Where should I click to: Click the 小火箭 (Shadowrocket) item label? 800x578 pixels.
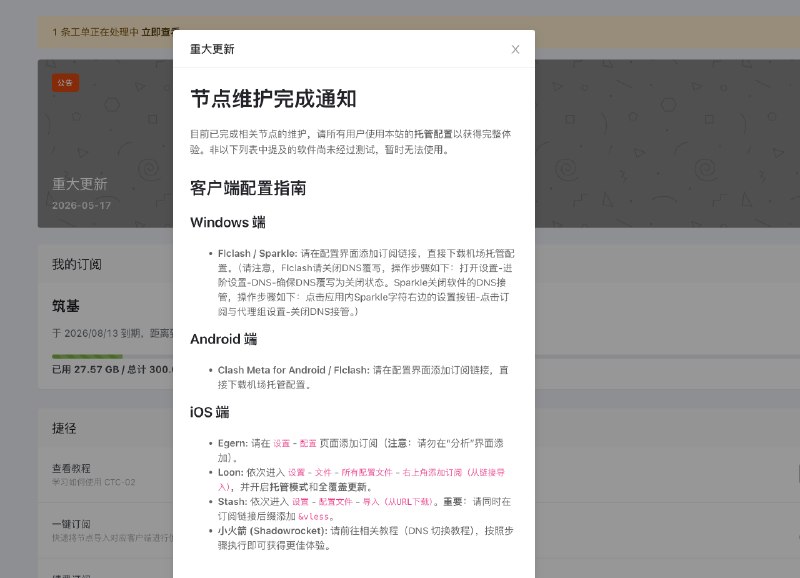272,531
